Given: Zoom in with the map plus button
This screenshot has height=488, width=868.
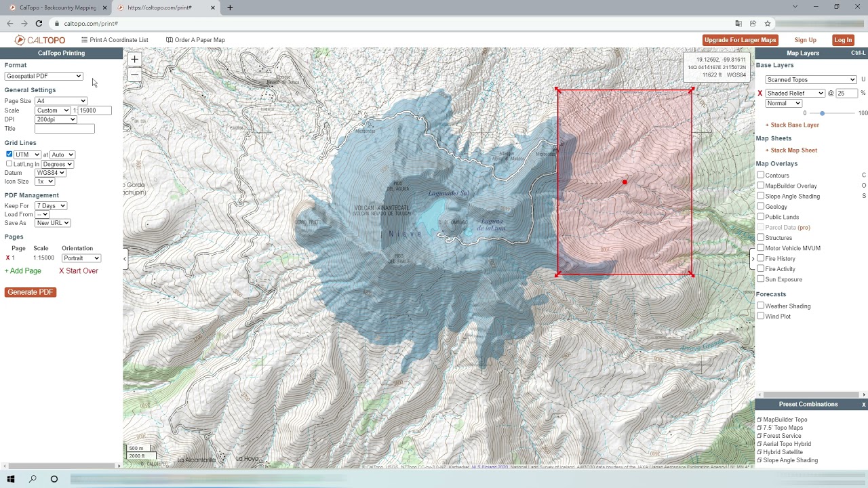Looking at the screenshot, I should tap(134, 60).
